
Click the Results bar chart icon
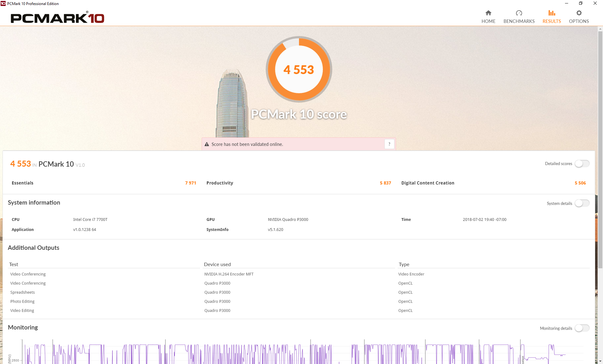(551, 13)
